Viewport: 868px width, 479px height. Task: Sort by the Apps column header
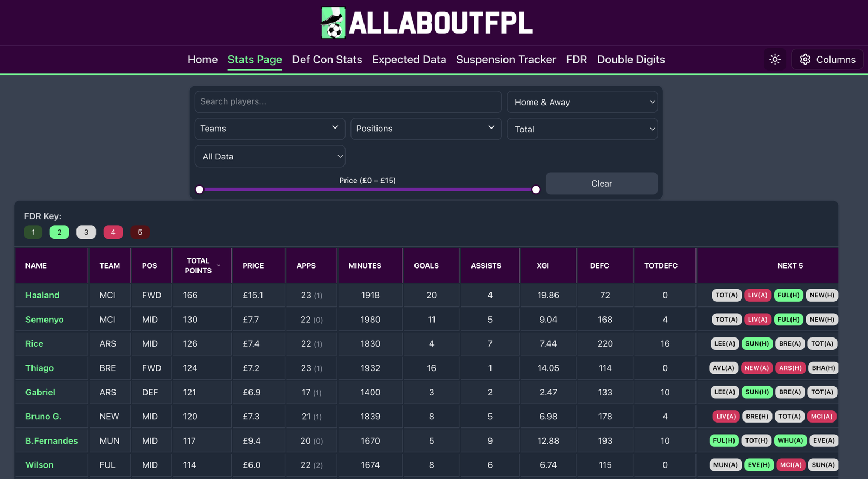point(311,265)
